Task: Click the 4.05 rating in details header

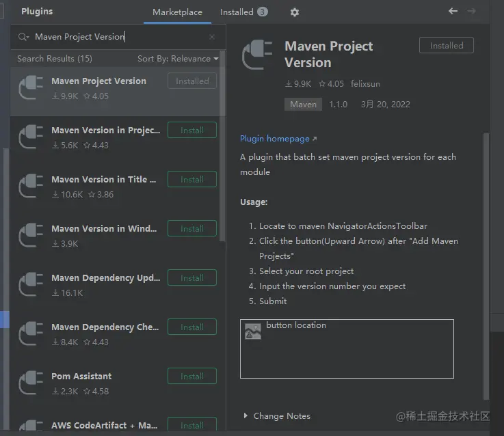Action: [331, 84]
